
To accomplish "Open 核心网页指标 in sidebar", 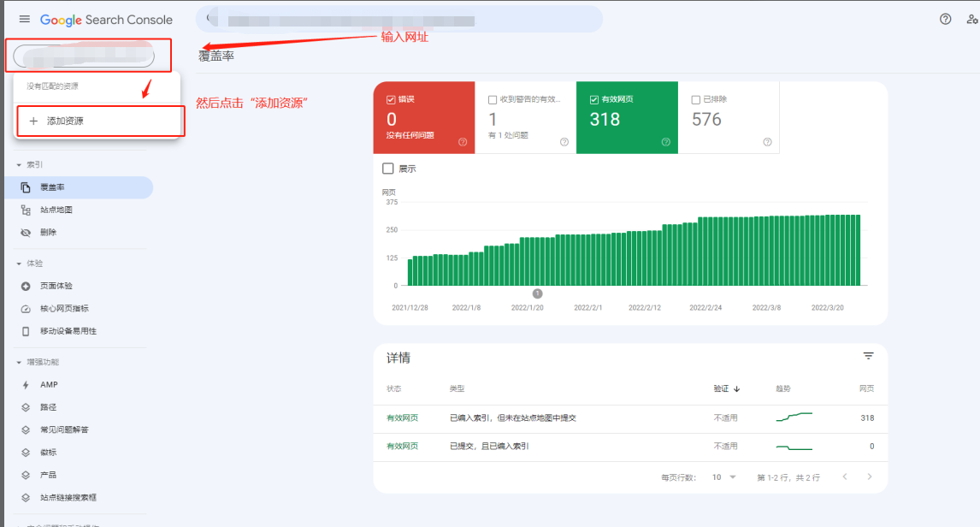I will 64,308.
